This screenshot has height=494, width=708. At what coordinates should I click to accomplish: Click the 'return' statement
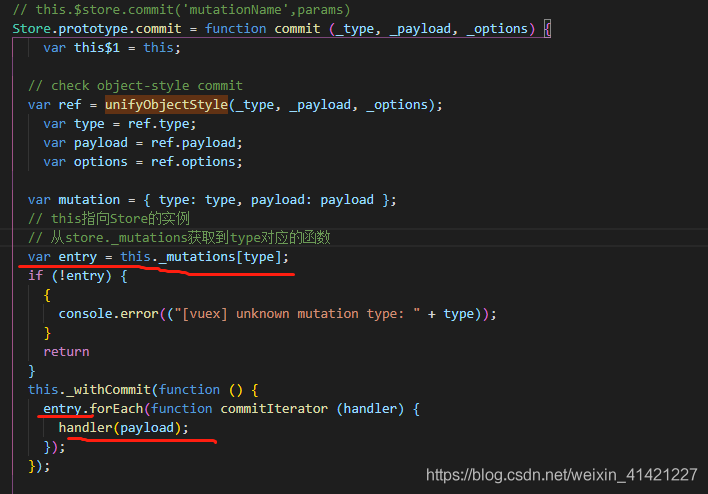66,352
